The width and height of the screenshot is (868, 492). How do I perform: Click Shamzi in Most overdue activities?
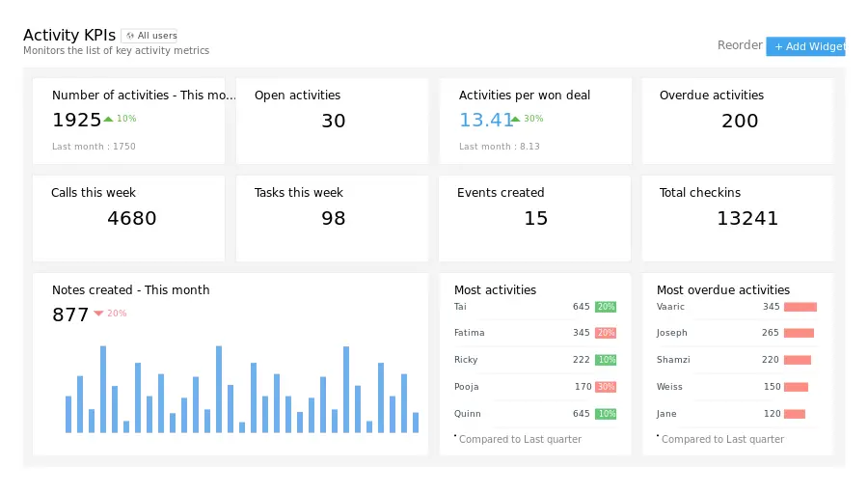point(673,360)
